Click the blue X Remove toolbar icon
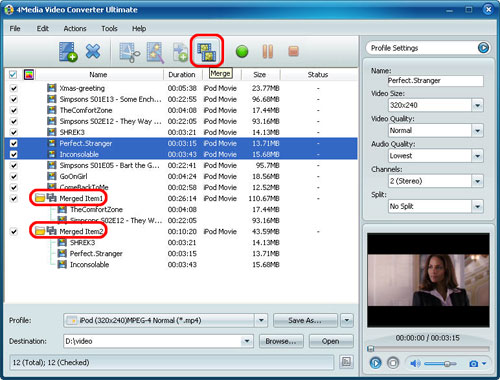500x380 pixels. tap(93, 51)
